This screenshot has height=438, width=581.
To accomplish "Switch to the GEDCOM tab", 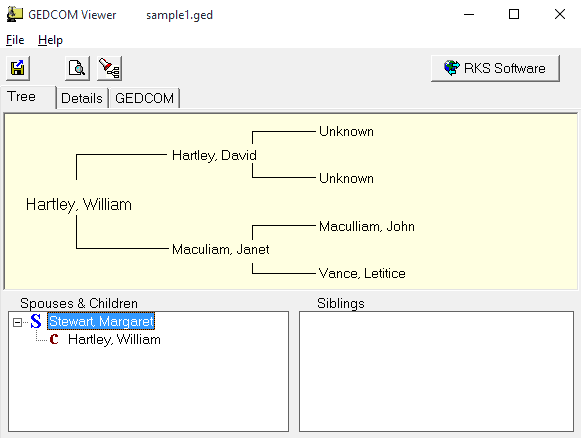I will click(x=145, y=98).
